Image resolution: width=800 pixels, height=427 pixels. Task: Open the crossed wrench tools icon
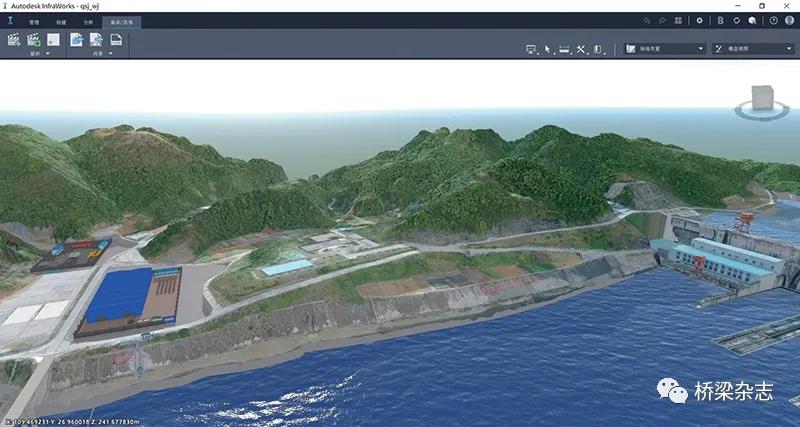[x=581, y=48]
